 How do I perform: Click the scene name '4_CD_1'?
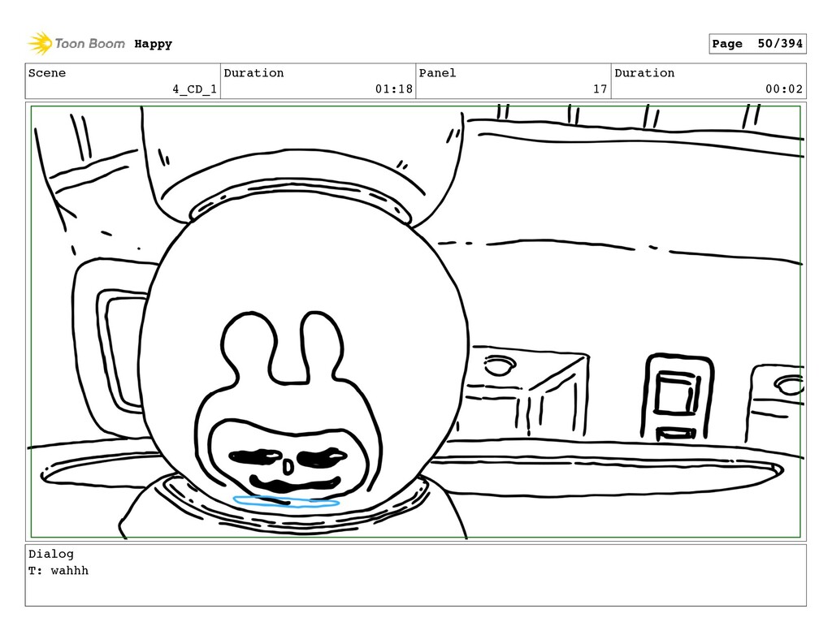click(x=194, y=89)
